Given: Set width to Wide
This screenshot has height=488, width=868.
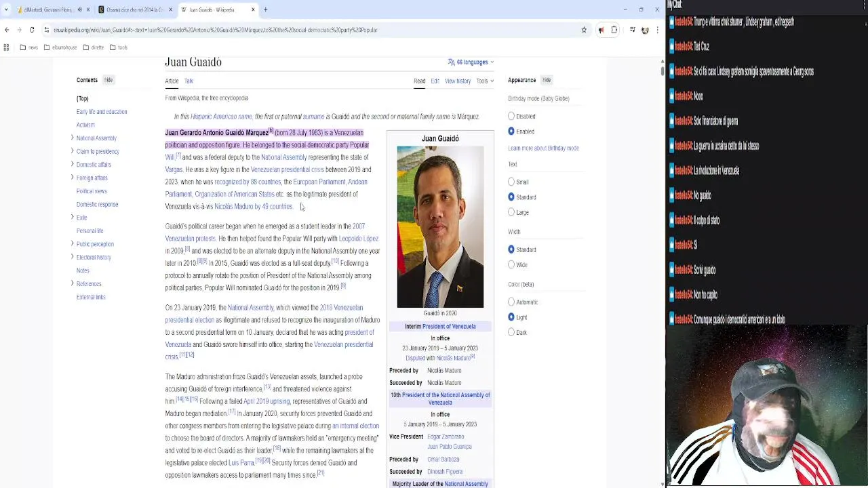Looking at the screenshot, I should coord(511,265).
